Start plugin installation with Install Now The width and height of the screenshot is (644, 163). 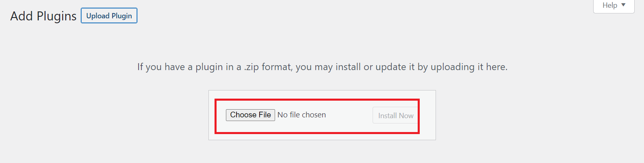click(x=395, y=116)
